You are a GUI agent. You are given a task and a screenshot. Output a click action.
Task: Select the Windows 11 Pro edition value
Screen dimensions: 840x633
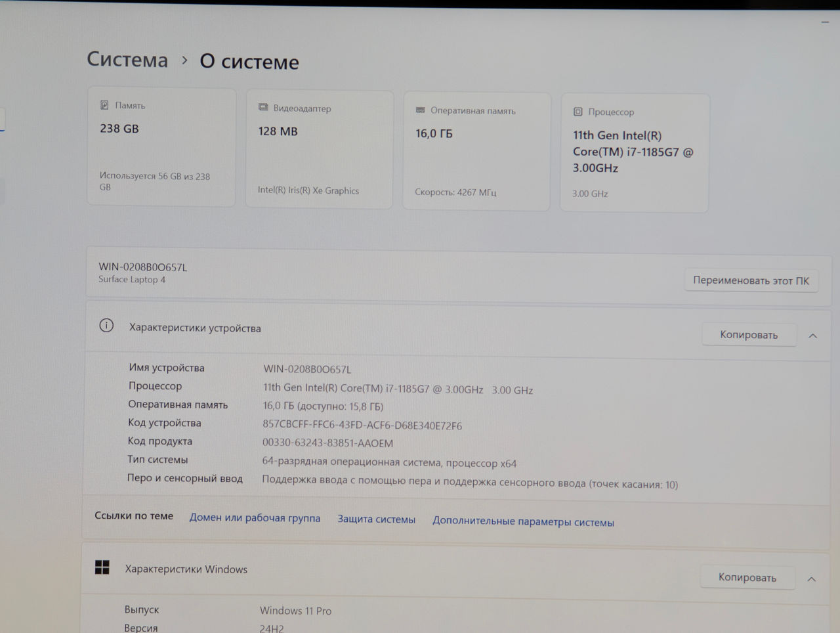tap(295, 611)
